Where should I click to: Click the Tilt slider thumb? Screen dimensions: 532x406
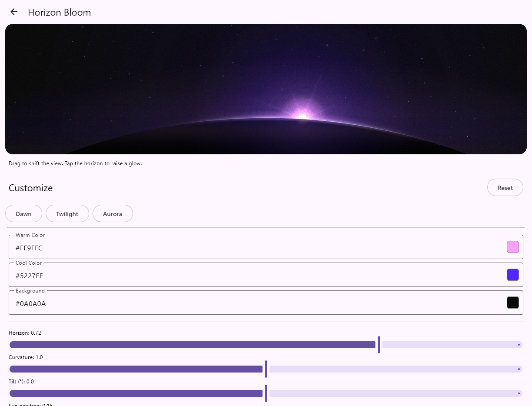(x=266, y=393)
